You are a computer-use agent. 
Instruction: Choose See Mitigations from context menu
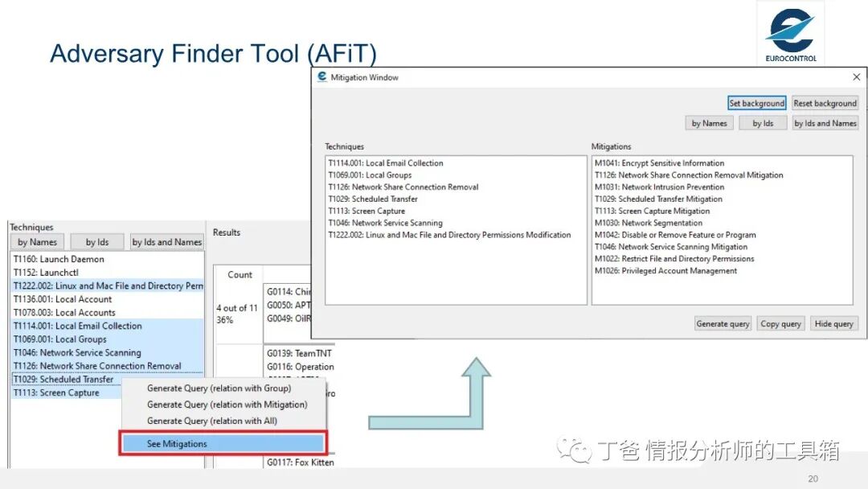pos(223,444)
